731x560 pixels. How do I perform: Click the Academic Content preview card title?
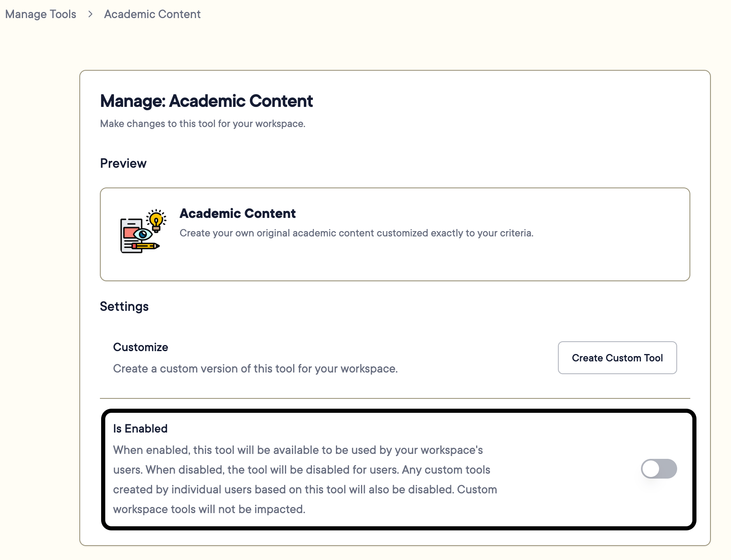[238, 213]
